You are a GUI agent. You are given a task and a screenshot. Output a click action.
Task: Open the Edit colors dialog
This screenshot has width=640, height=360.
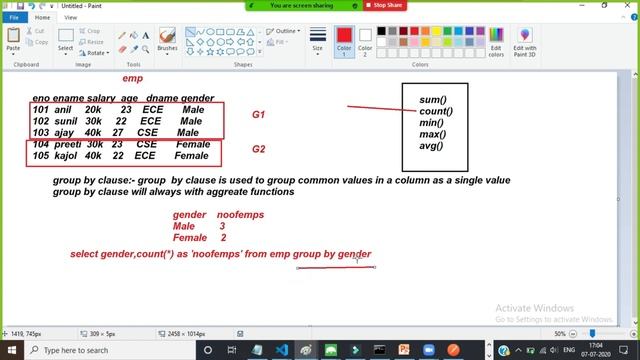(x=496, y=42)
